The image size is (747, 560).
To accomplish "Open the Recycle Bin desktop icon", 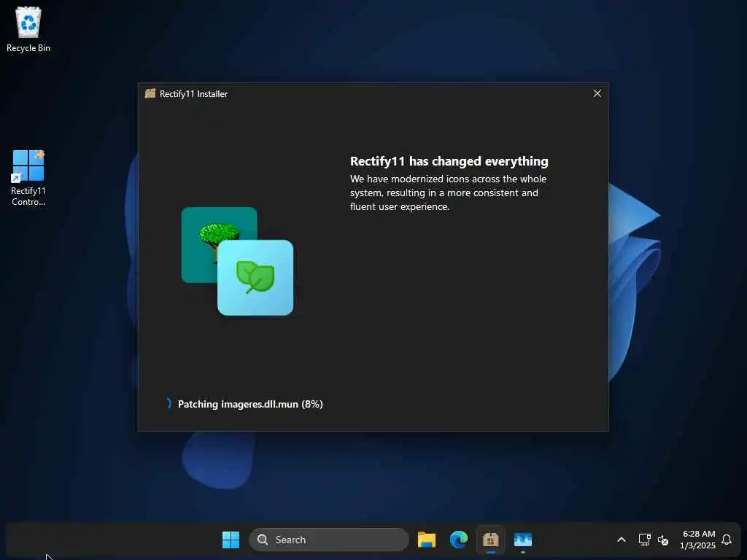I will click(x=28, y=28).
